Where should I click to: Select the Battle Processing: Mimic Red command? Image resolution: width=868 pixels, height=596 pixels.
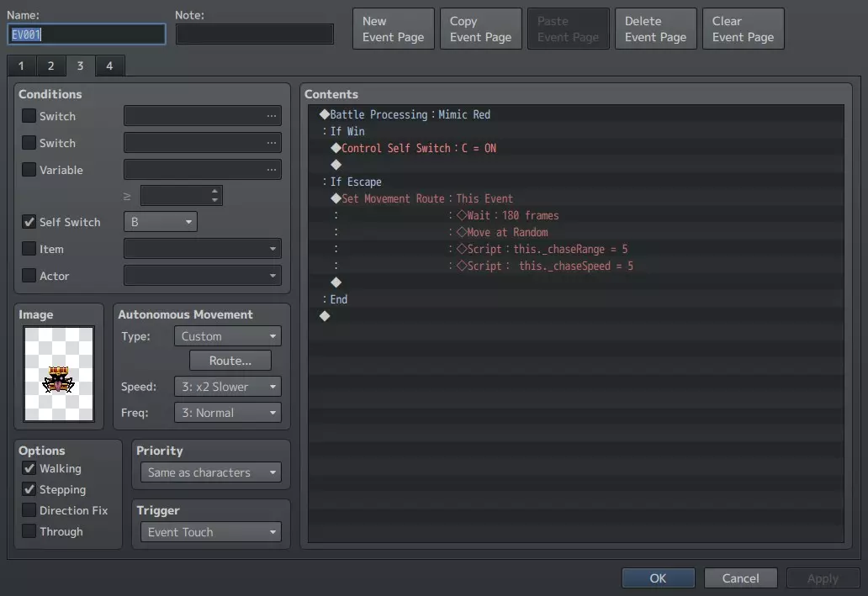(410, 114)
